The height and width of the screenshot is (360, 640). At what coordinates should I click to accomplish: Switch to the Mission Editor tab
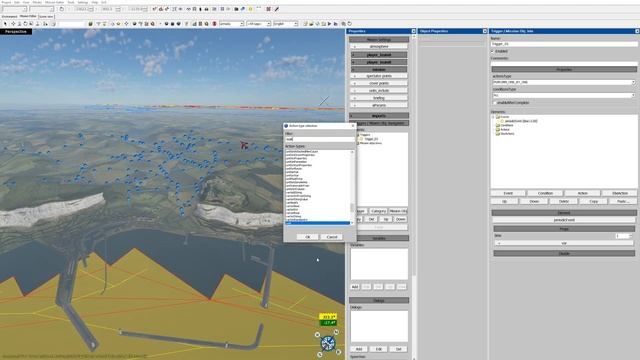tap(28, 16)
